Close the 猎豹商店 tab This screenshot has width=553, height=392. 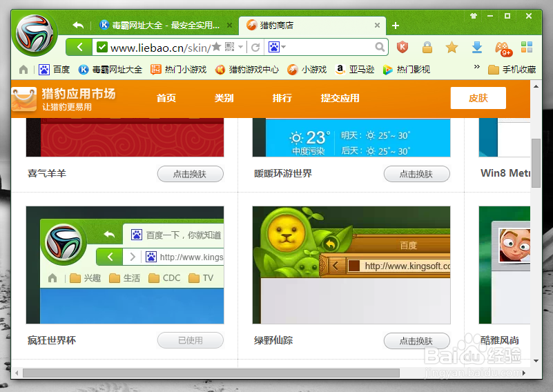pos(377,26)
